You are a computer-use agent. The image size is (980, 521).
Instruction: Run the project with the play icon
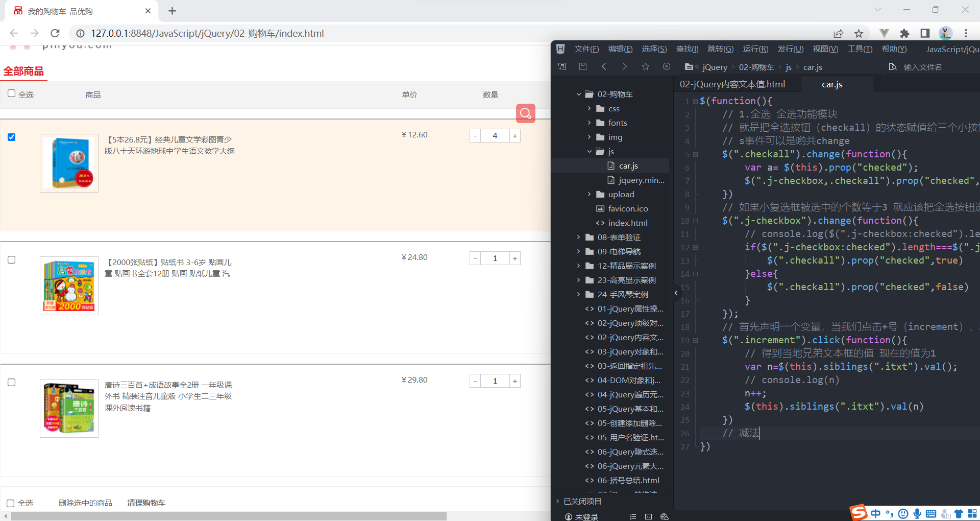667,66
